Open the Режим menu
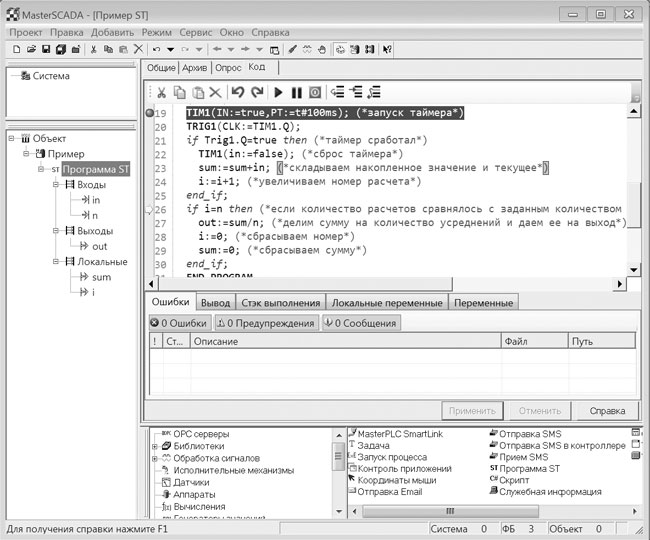Image resolution: width=650 pixels, height=540 pixels. click(x=156, y=32)
